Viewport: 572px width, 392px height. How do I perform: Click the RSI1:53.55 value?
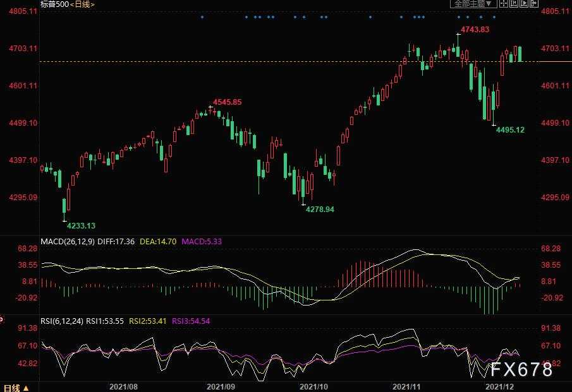105,321
